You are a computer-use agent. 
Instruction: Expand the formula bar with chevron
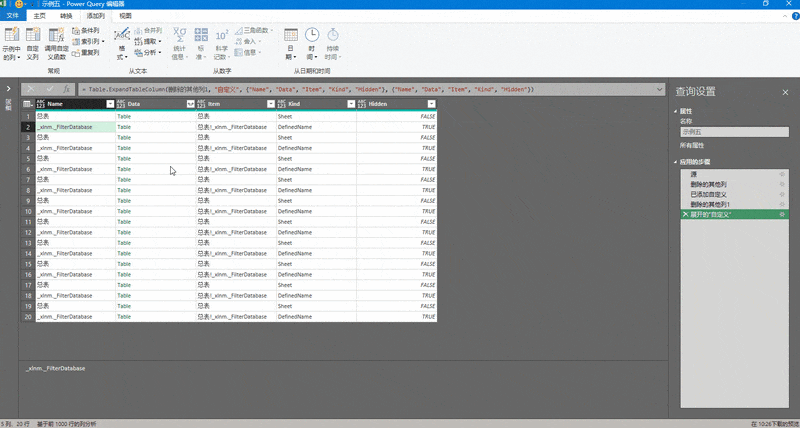pyautogui.click(x=661, y=90)
